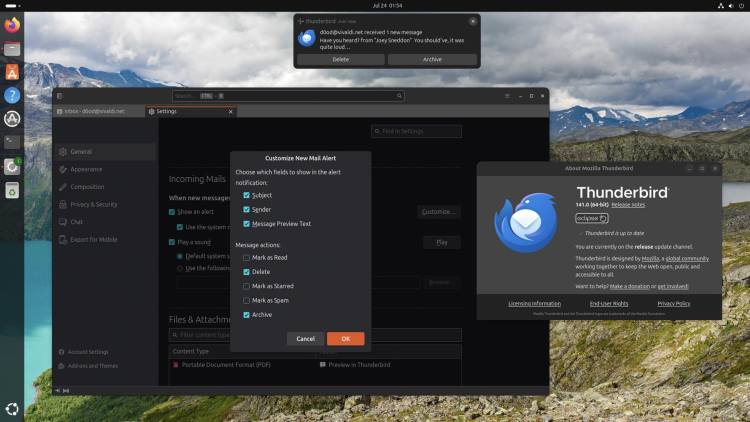750x422 pixels.
Task: Enable the Mark as Spam action
Action: pos(246,300)
